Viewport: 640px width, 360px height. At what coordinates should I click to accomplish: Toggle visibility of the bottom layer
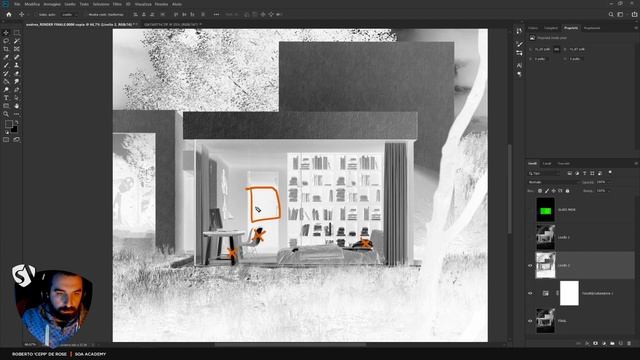[x=530, y=321]
